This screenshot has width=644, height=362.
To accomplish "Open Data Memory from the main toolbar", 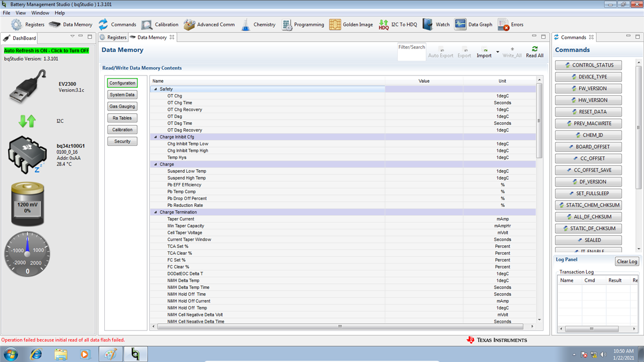I will 54,25.
